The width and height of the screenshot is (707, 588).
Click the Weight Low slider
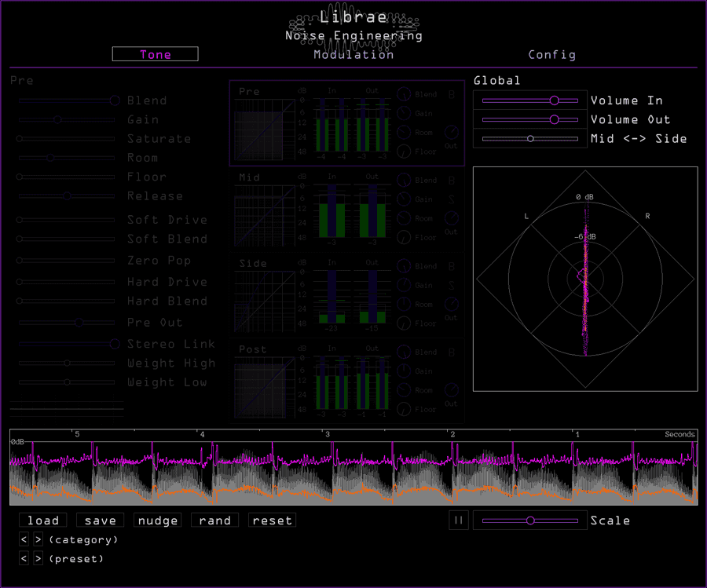pyautogui.click(x=67, y=382)
